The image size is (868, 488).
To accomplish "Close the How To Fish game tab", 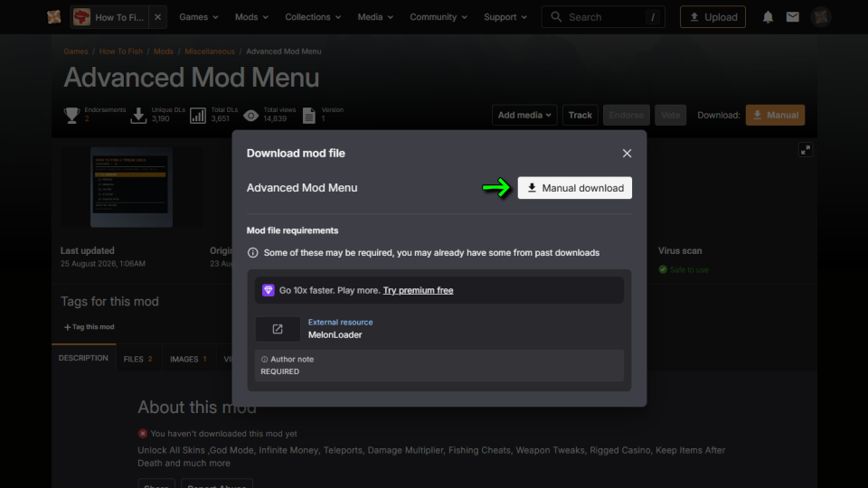I will 157,17.
